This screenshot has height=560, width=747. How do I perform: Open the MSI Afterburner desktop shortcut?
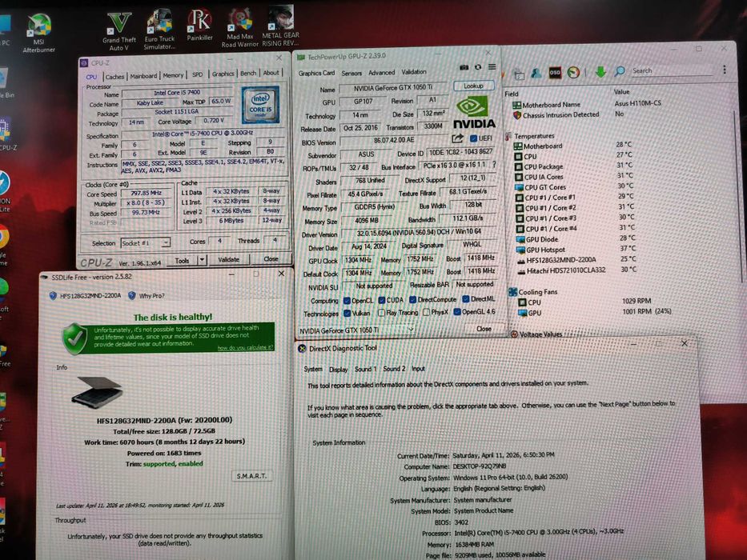pyautogui.click(x=39, y=33)
